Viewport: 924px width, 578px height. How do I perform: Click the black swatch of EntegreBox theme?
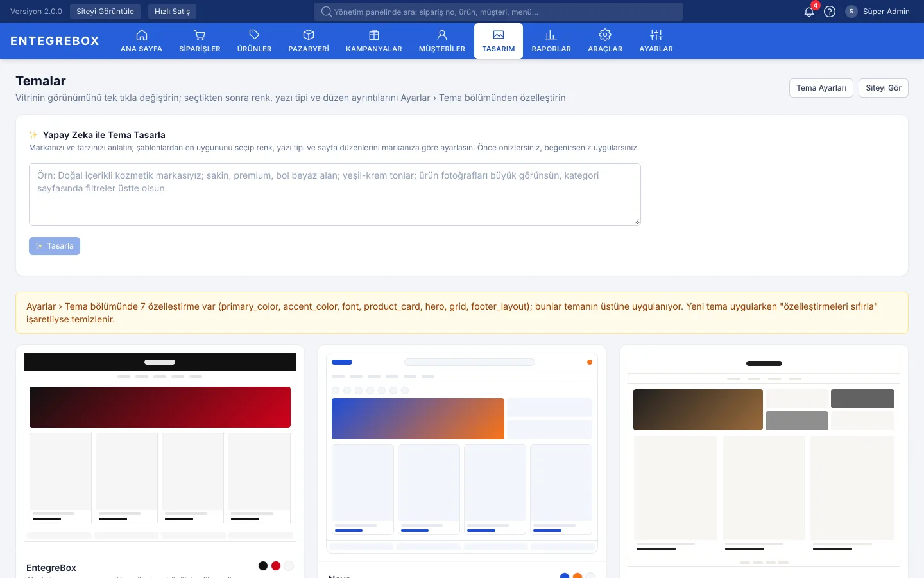click(x=263, y=566)
